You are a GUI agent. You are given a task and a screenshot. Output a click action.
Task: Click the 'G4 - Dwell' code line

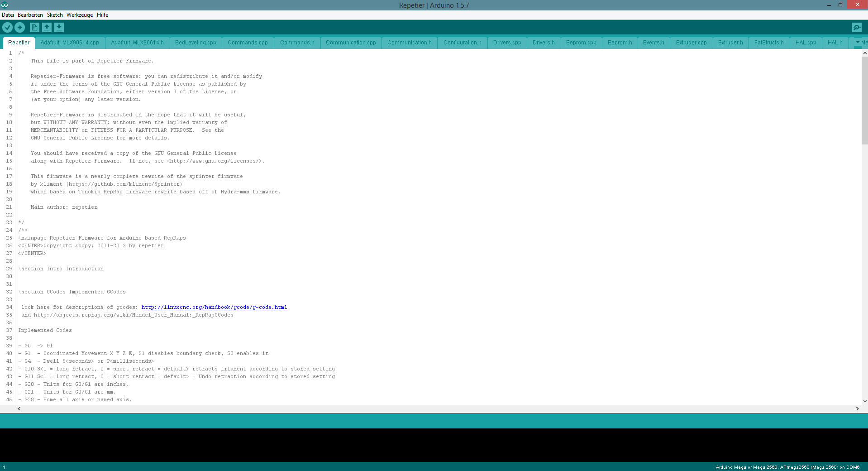click(86, 361)
